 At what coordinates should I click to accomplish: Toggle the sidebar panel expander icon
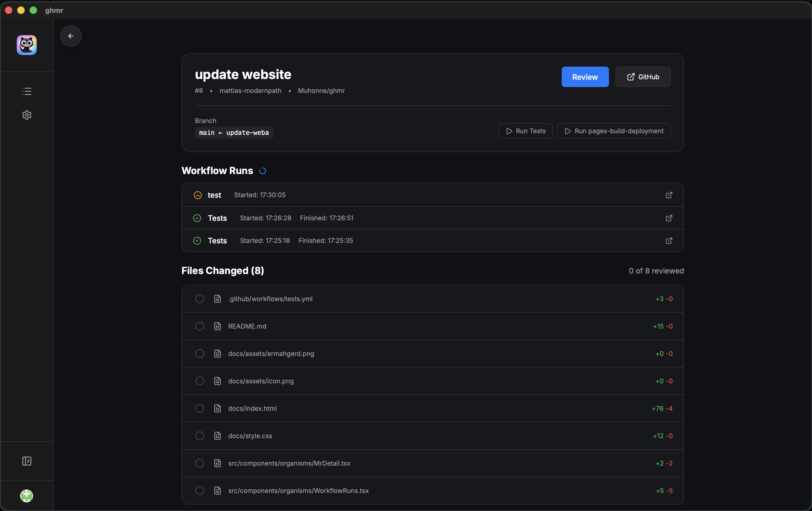click(27, 461)
